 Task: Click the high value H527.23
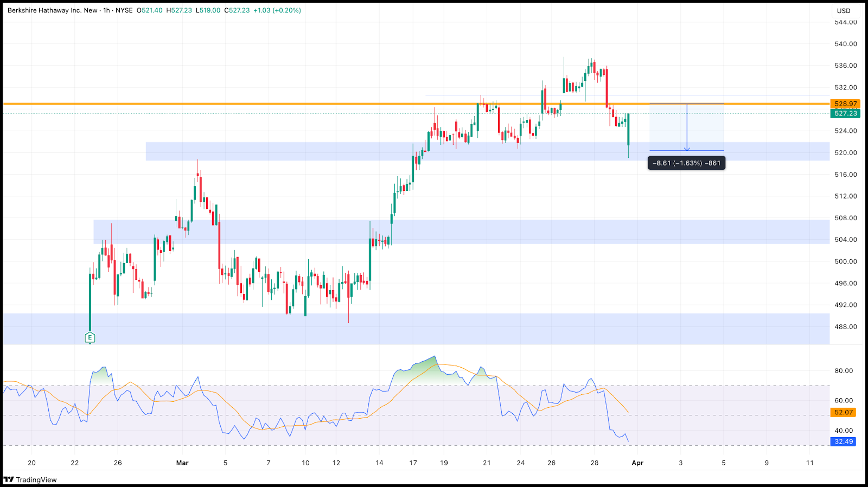click(179, 10)
